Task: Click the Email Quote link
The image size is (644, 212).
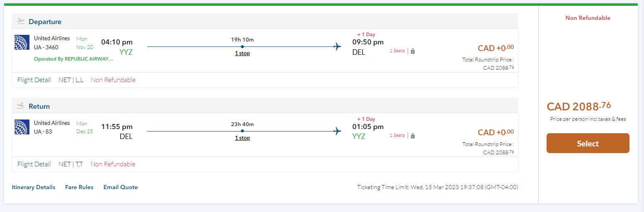Action: pyautogui.click(x=121, y=187)
